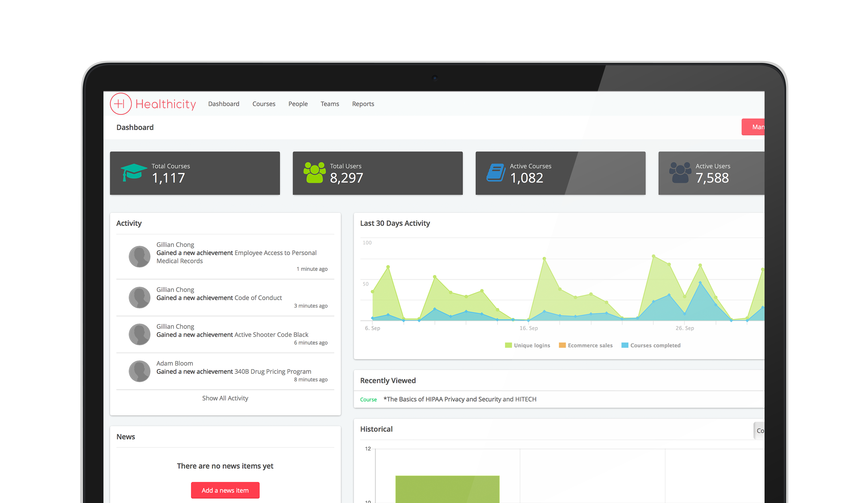
Task: Open the Reports menu item
Action: coord(363,104)
